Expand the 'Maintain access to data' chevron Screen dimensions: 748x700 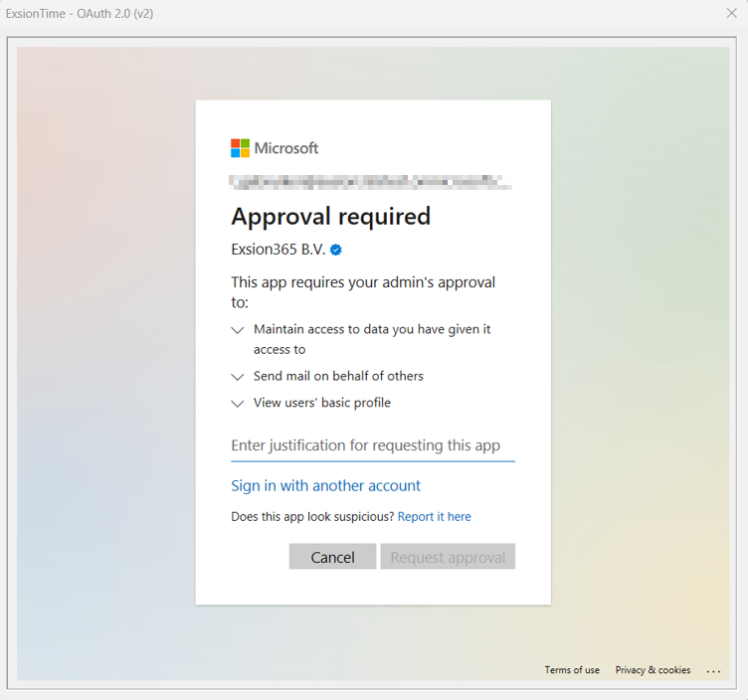(238, 330)
